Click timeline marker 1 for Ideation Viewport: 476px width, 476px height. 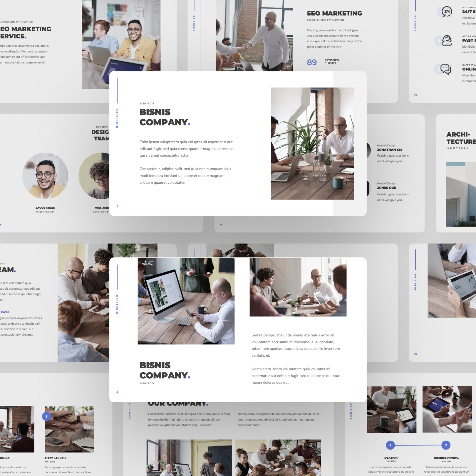click(390, 445)
